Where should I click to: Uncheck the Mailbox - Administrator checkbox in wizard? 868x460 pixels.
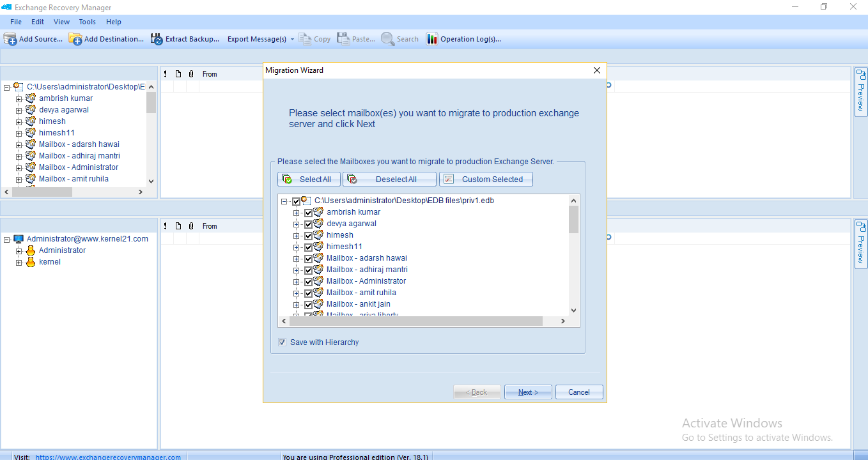(308, 281)
